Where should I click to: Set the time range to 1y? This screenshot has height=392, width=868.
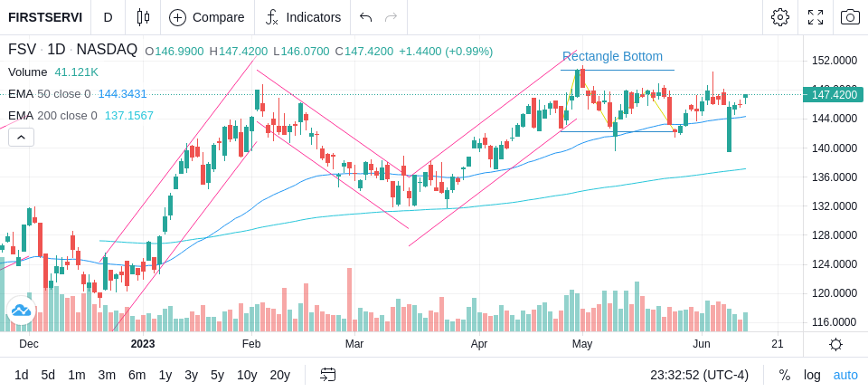[x=165, y=375]
